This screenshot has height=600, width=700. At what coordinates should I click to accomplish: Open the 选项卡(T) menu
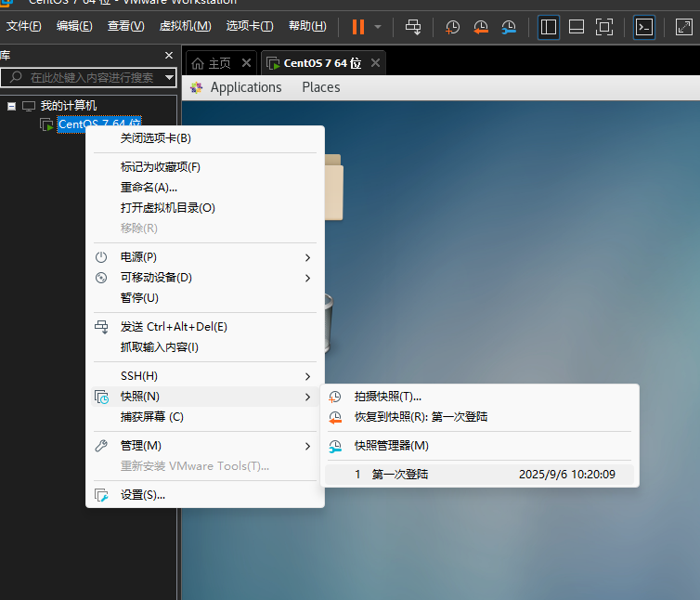250,26
